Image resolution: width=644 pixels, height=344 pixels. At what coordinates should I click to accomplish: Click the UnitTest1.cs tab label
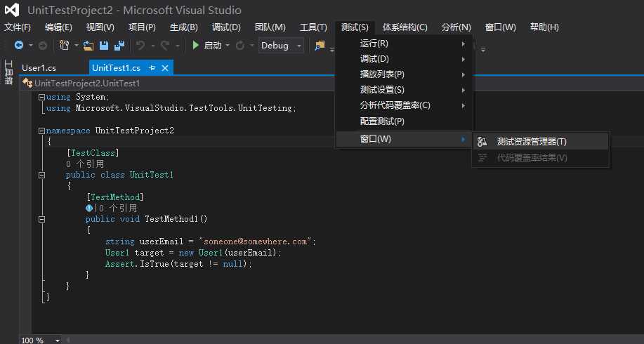coord(117,67)
